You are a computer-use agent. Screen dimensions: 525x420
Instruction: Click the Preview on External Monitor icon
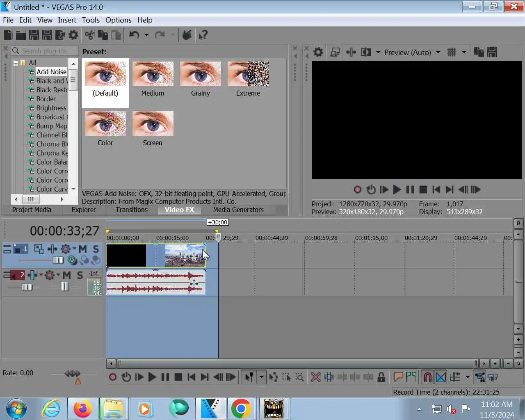click(x=335, y=52)
